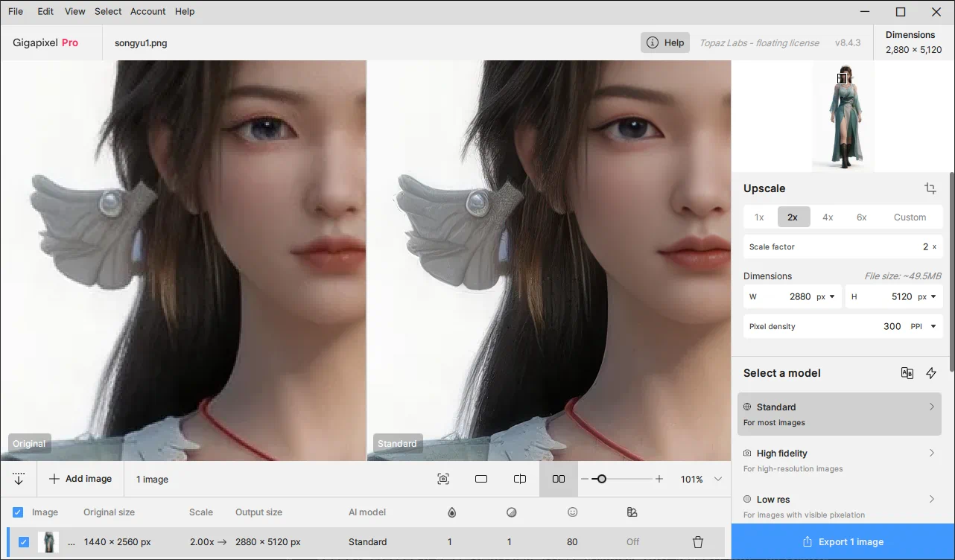
Task: Open the width unit px dropdown
Action: click(826, 296)
